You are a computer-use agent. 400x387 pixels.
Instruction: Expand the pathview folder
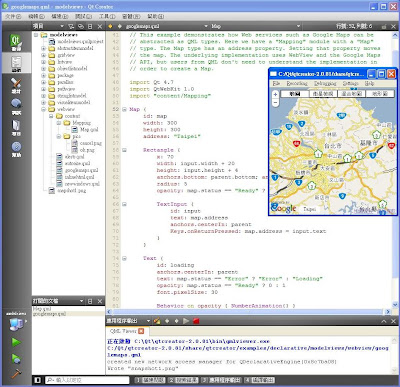coord(43,89)
